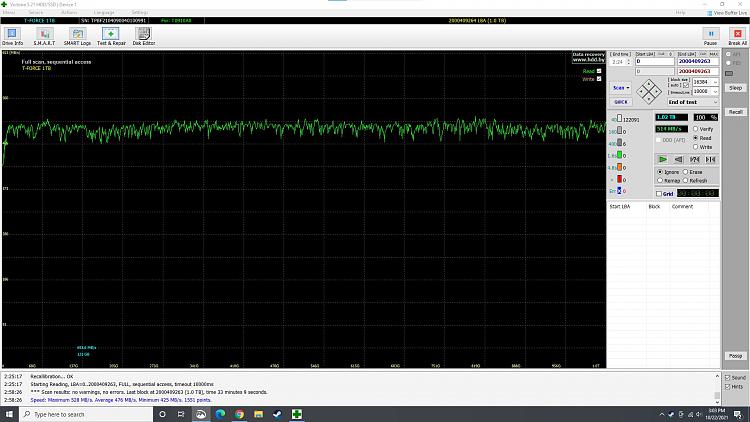The height and width of the screenshot is (422, 750).
Task: Click the 1.6s green block indicator
Action: pyautogui.click(x=619, y=155)
